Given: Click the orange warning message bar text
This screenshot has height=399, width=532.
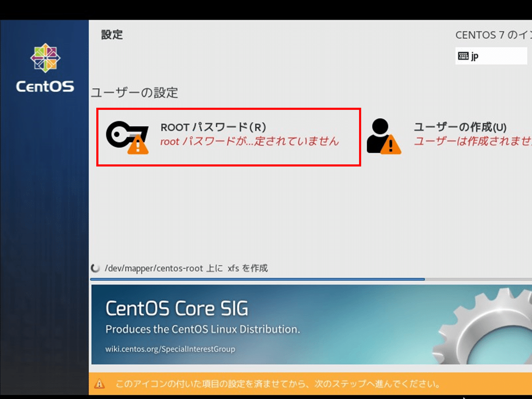Looking at the screenshot, I should (278, 383).
